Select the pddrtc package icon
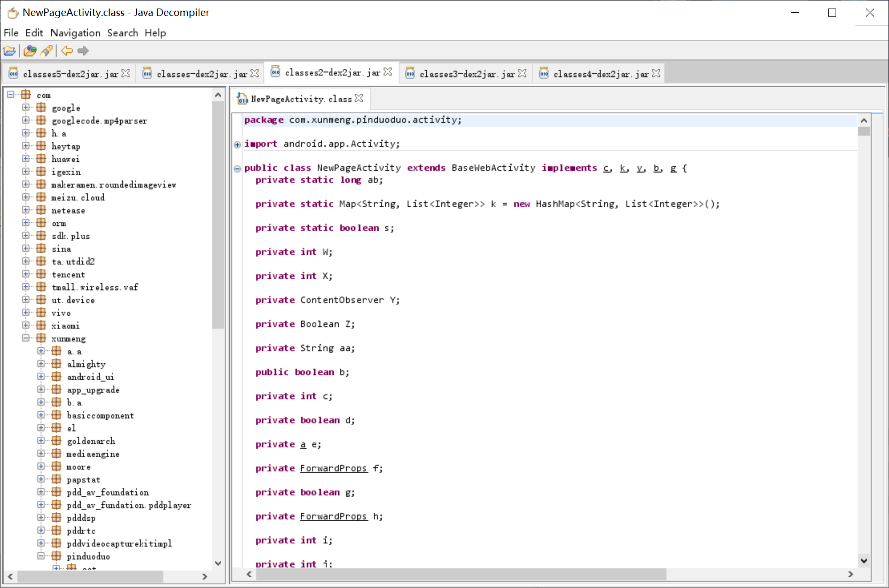889x588 pixels. coord(57,530)
